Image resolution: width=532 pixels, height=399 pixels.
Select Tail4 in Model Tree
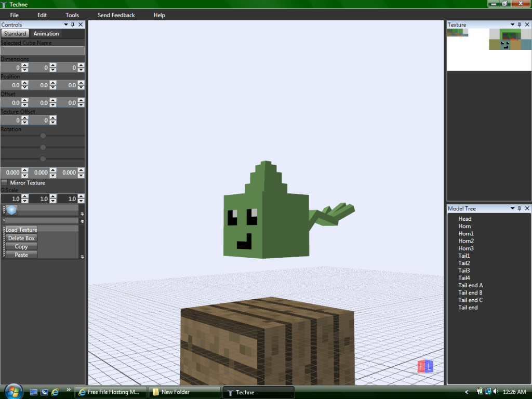point(464,278)
